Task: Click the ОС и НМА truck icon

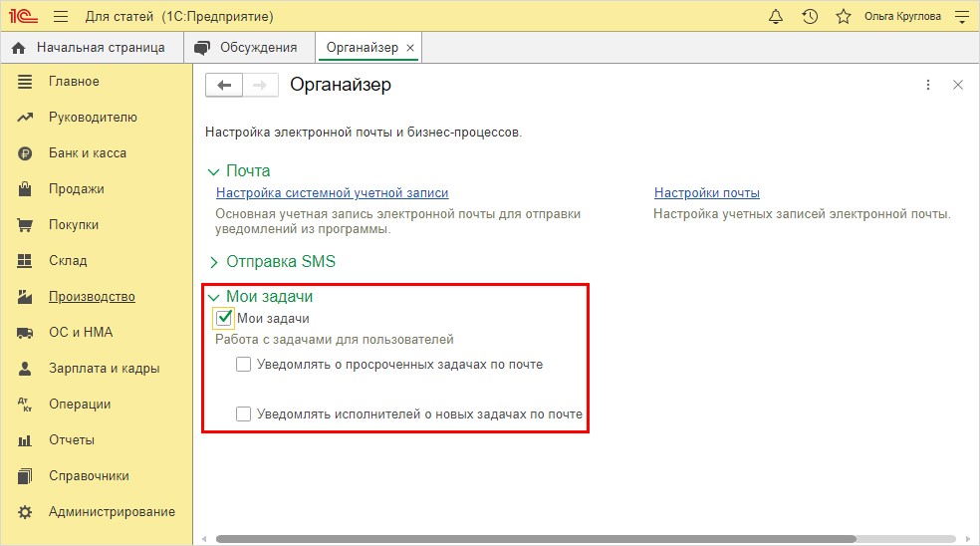Action: click(25, 333)
